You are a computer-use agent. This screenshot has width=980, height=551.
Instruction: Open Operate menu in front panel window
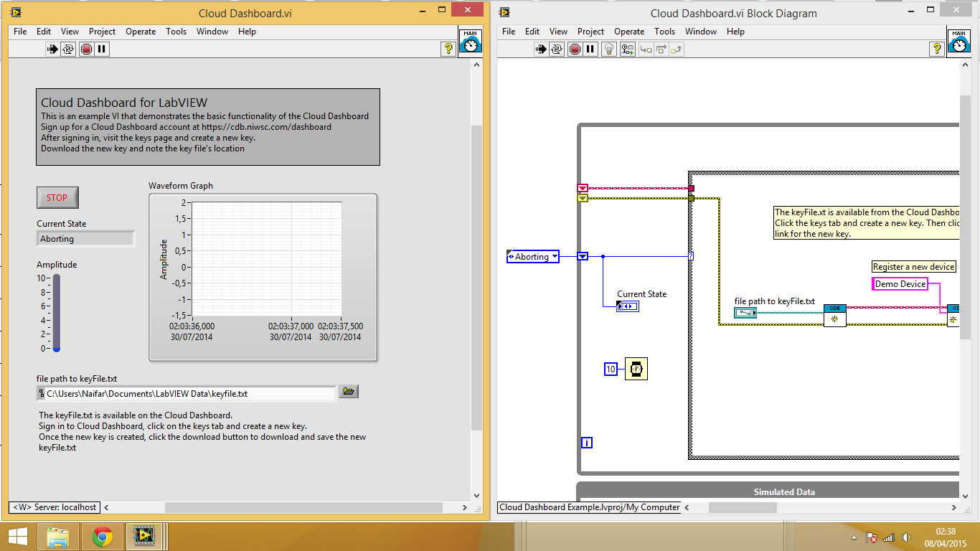[141, 32]
